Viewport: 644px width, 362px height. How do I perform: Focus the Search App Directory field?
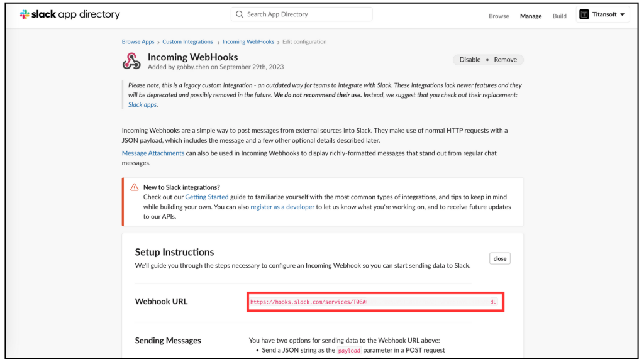click(301, 14)
